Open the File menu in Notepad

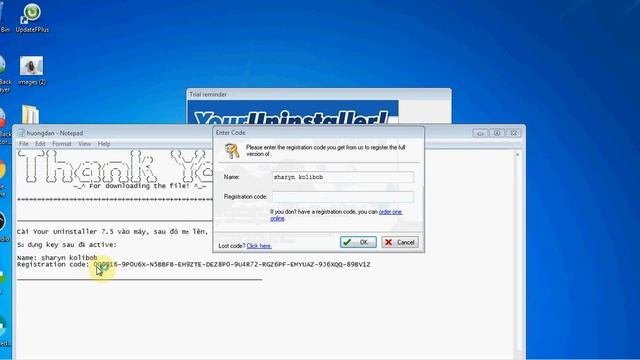click(24, 144)
